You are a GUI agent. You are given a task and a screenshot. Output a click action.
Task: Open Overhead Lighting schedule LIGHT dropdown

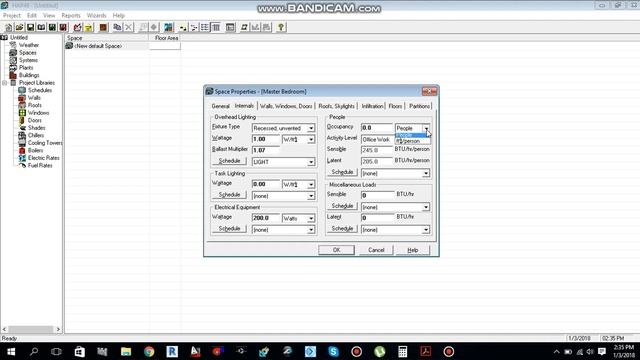click(311, 162)
